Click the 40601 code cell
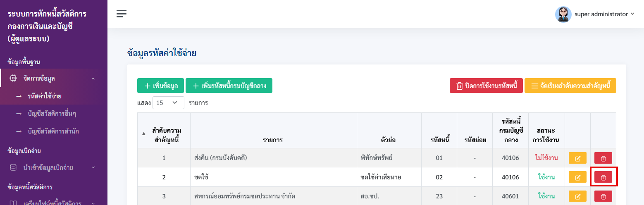 (510, 196)
